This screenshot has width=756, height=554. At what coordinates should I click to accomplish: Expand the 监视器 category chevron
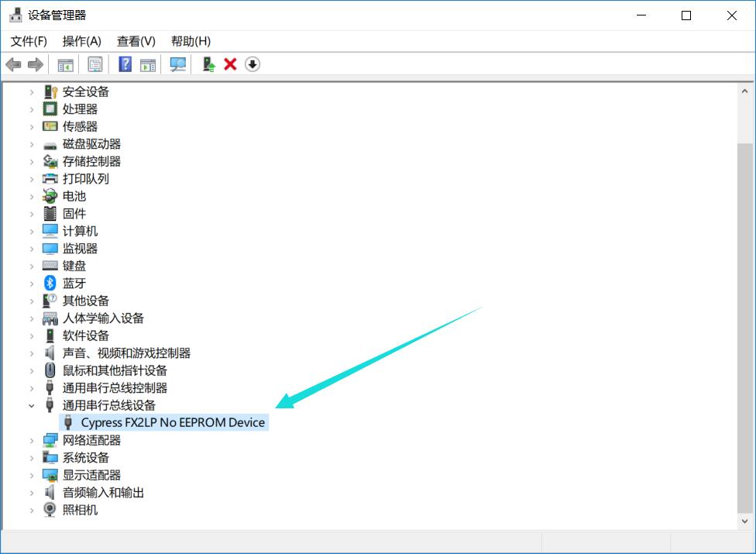pyautogui.click(x=32, y=249)
